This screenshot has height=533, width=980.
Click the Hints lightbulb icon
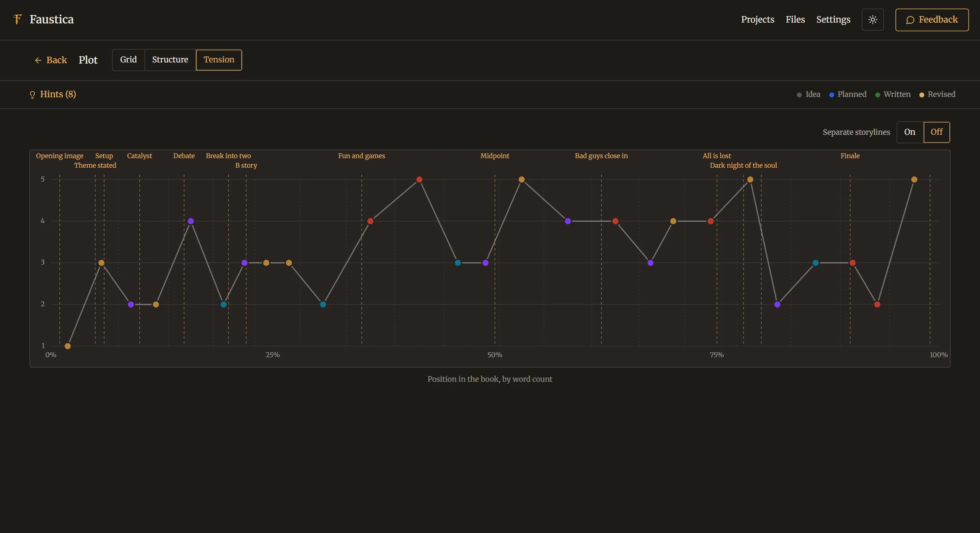click(x=33, y=95)
